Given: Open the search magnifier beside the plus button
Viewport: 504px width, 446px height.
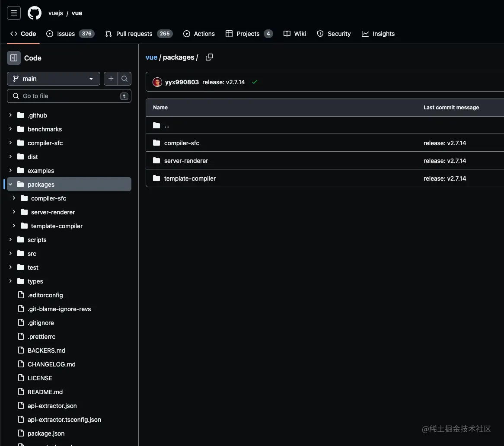Looking at the screenshot, I should [124, 78].
